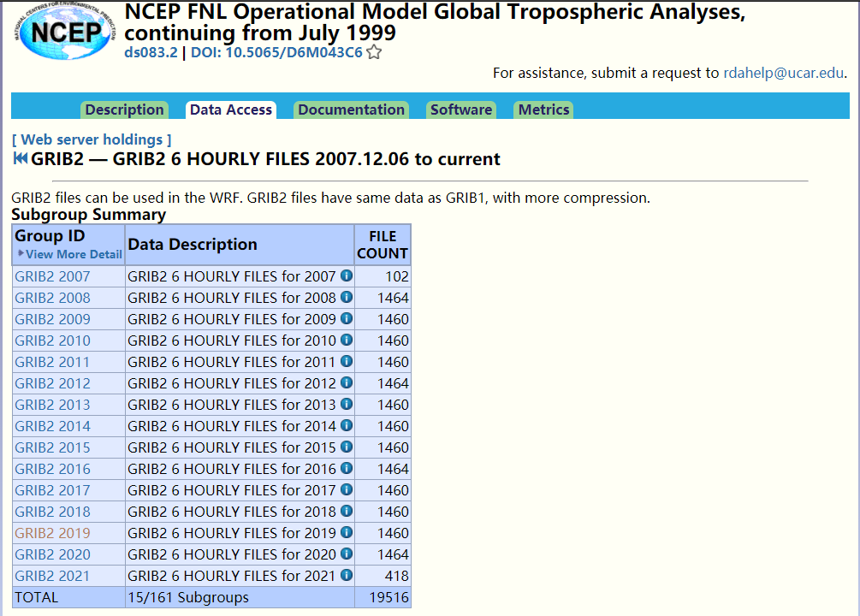The height and width of the screenshot is (616, 860).
Task: Go back using the rewind arrow icon
Action: pyautogui.click(x=21, y=158)
